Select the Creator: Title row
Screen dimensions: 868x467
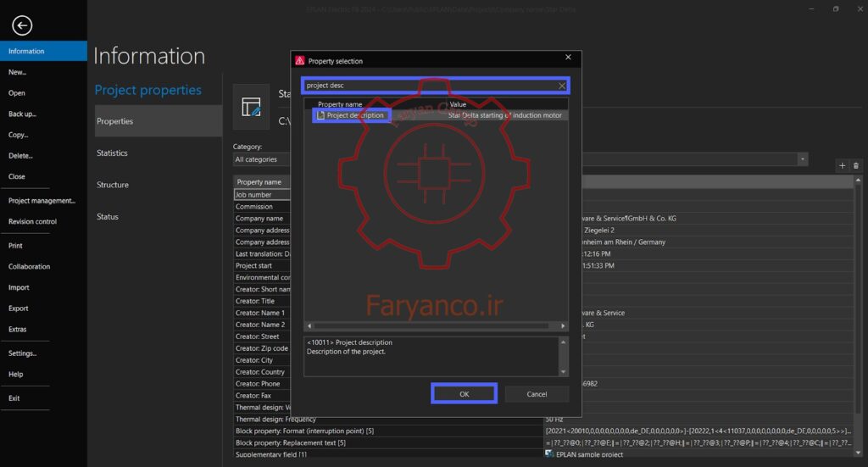[x=262, y=301]
